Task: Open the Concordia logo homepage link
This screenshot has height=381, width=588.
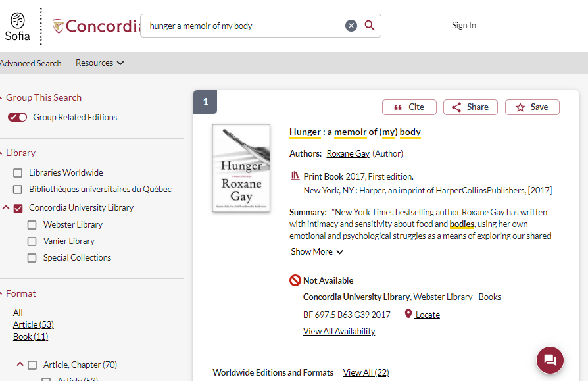Action: pos(97,26)
